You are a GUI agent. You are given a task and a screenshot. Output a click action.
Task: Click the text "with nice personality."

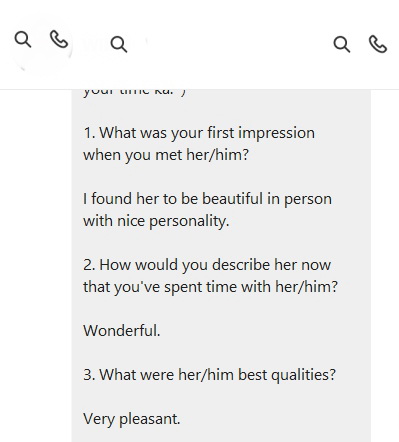[156, 221]
